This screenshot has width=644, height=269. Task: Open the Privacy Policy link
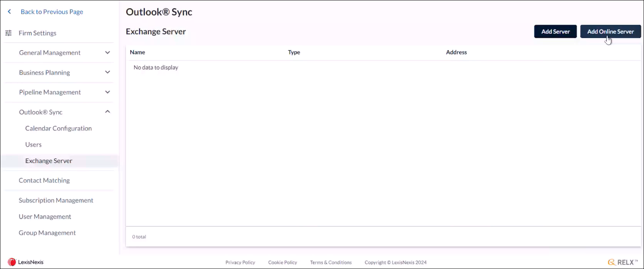240,262
